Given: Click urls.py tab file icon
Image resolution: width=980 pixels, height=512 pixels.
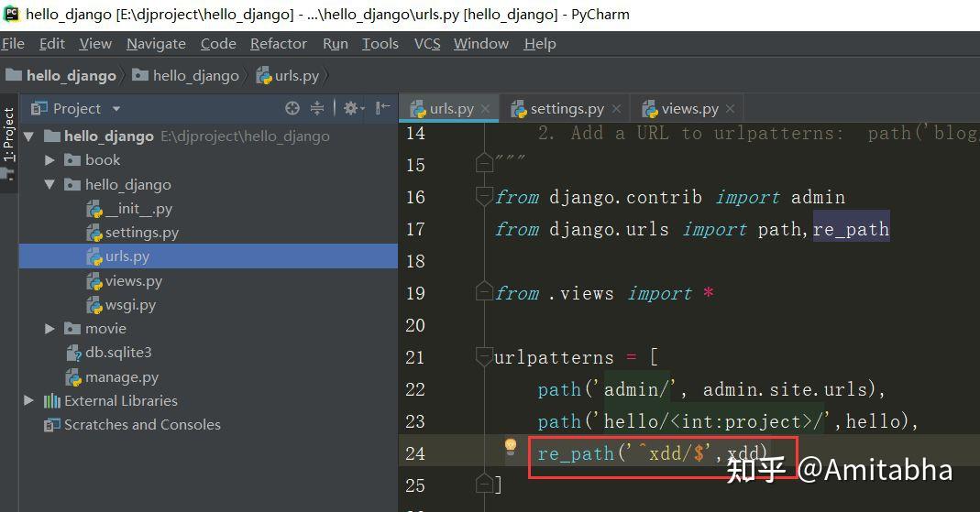Looking at the screenshot, I should [x=417, y=109].
